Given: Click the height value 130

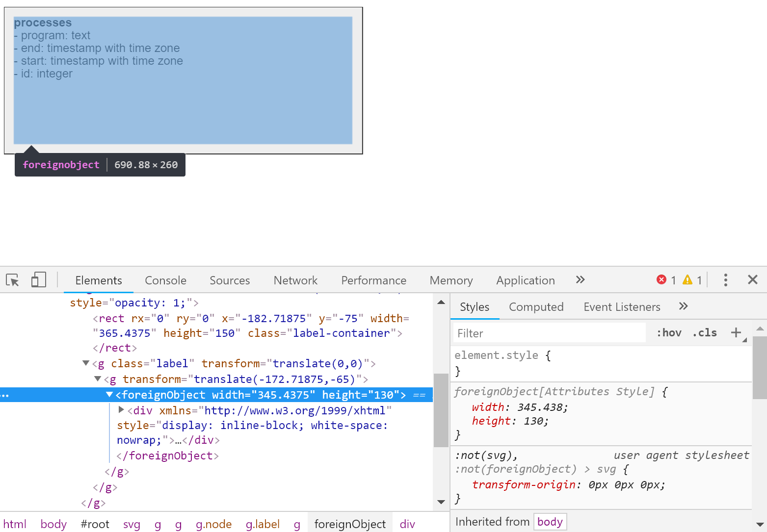Looking at the screenshot, I should point(533,421).
